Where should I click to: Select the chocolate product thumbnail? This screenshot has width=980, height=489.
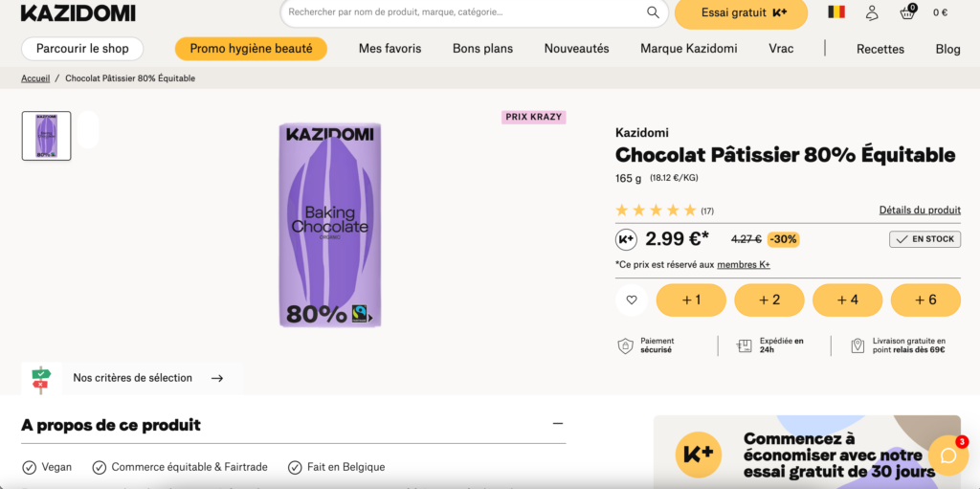(x=46, y=136)
